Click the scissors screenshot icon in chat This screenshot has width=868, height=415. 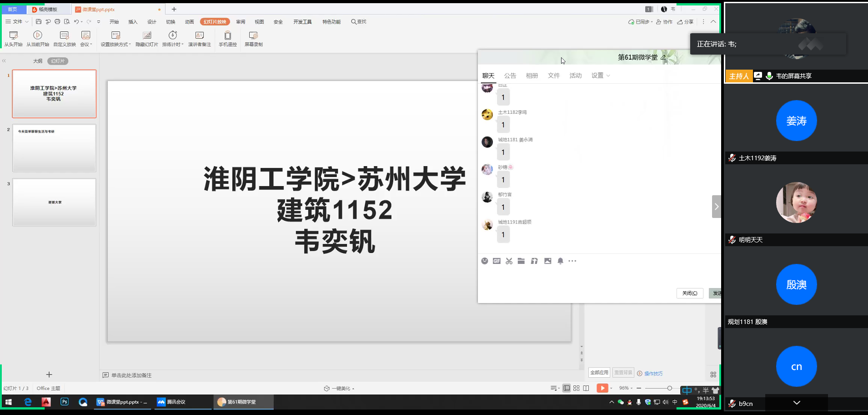pyautogui.click(x=509, y=261)
